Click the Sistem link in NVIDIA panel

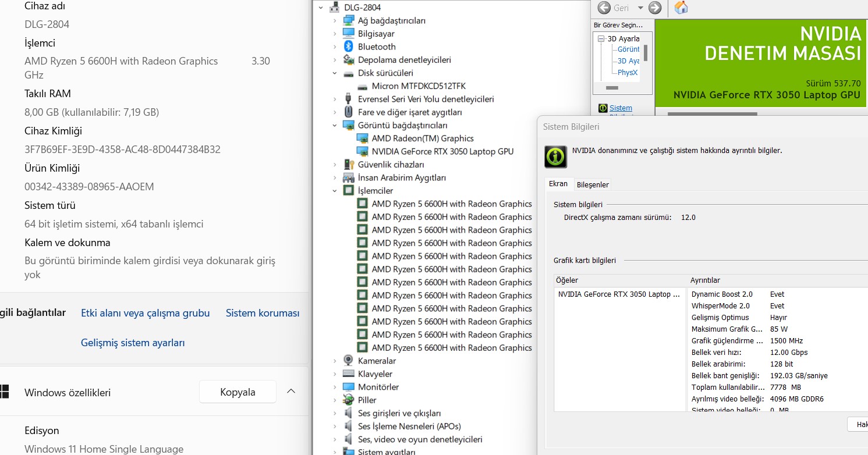(x=621, y=108)
